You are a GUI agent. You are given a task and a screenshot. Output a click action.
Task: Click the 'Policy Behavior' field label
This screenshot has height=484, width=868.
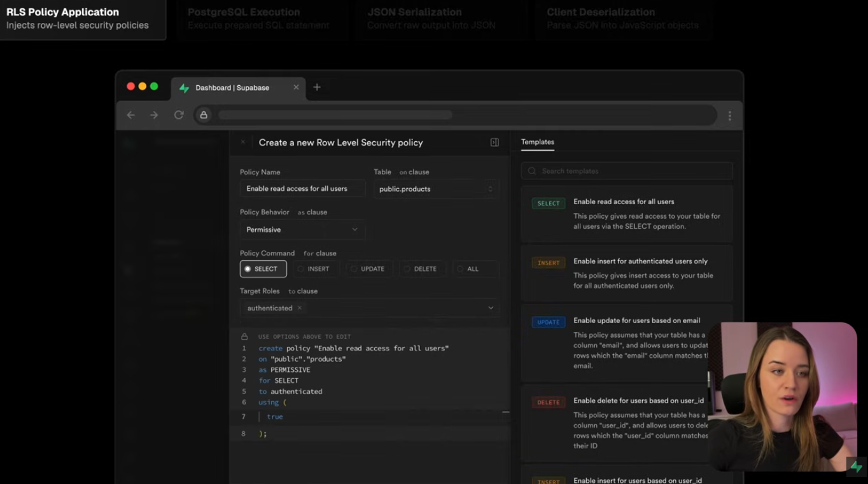click(265, 212)
